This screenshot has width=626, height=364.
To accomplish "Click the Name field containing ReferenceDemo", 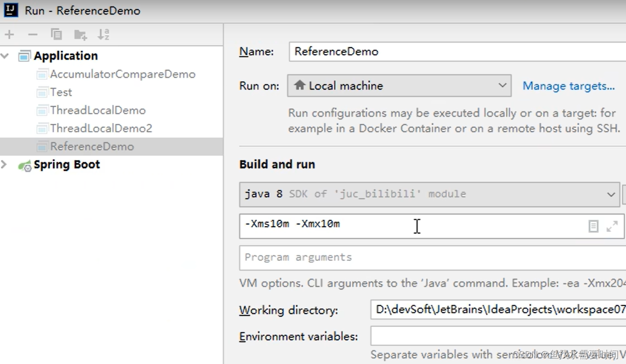I will click(456, 52).
